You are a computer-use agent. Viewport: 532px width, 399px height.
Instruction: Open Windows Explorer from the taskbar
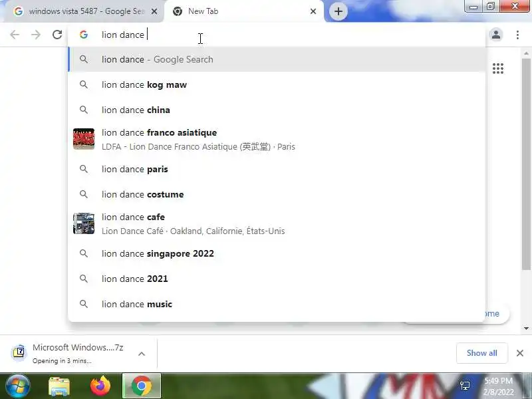59,386
